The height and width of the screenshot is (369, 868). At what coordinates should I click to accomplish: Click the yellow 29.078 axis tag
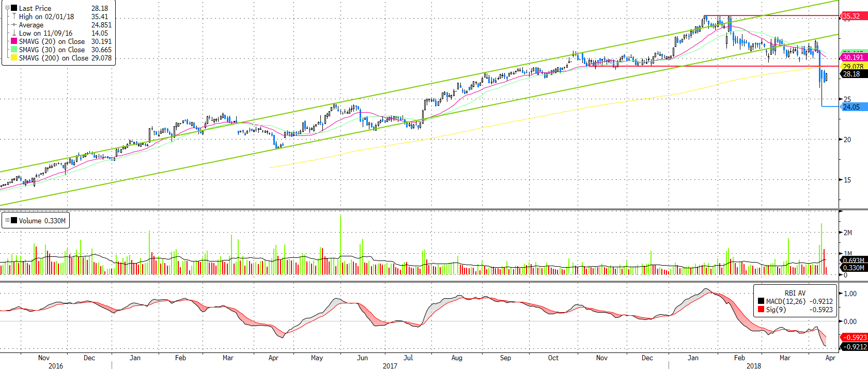[x=854, y=66]
